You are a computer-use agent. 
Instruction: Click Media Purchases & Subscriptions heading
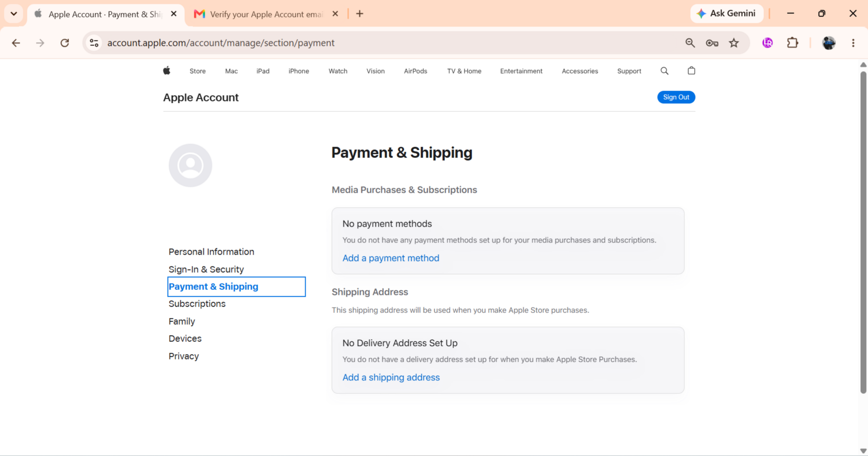coord(404,190)
